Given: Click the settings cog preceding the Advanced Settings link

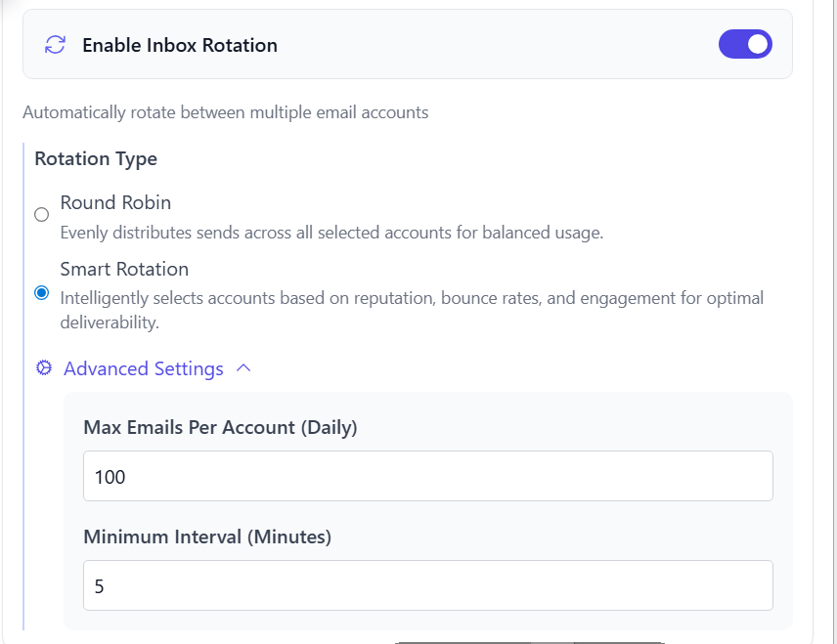Looking at the screenshot, I should [43, 368].
